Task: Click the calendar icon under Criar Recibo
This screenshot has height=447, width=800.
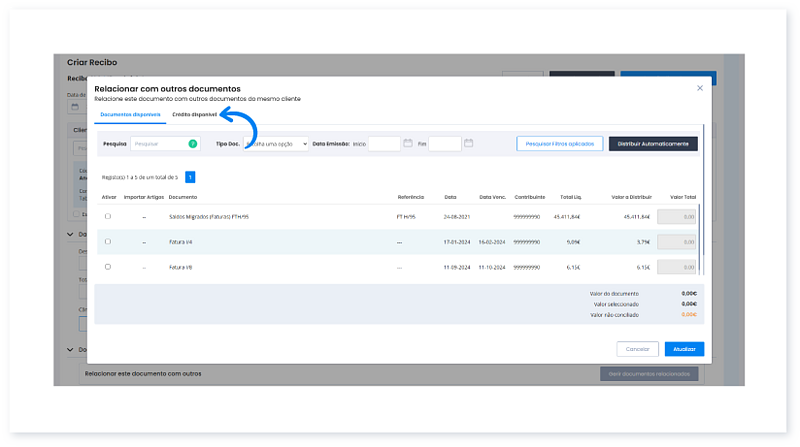Action: point(74,106)
